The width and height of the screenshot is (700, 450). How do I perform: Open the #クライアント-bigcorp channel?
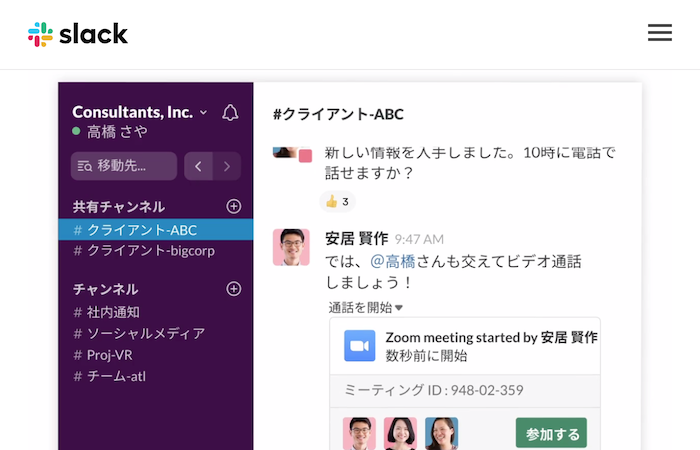156,250
